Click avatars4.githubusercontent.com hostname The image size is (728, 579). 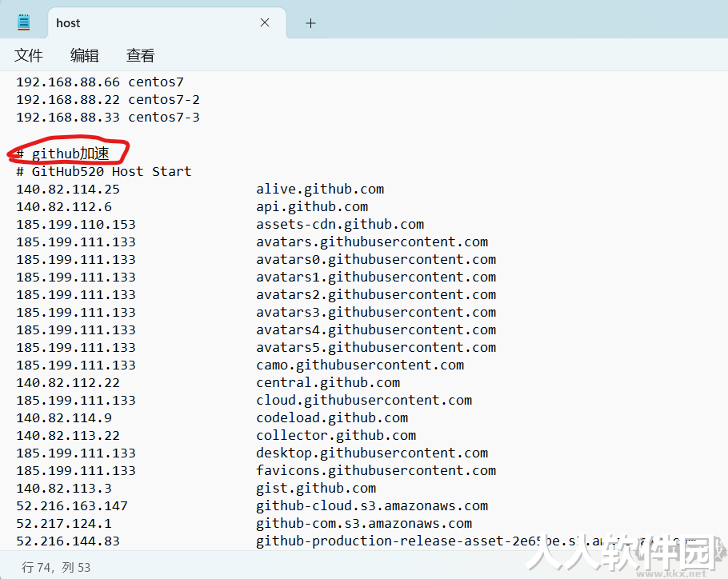click(x=376, y=329)
